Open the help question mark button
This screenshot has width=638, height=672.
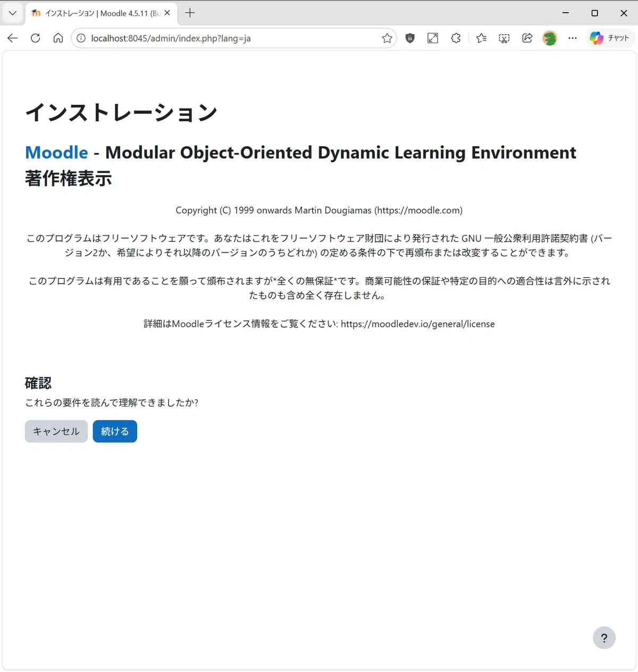tap(604, 638)
